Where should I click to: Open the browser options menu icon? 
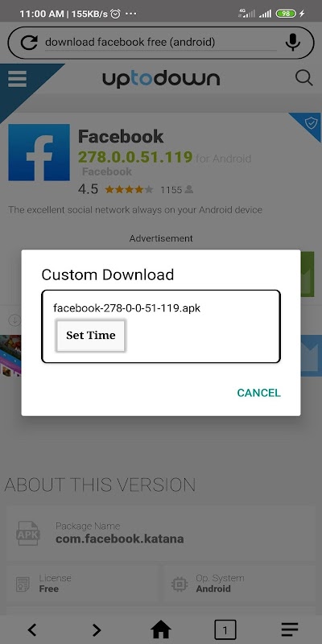point(290,630)
